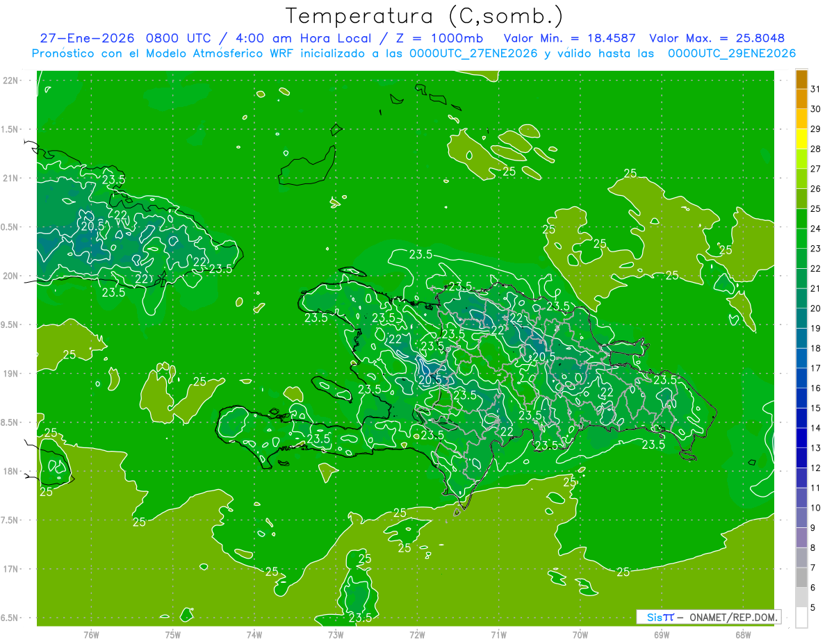Select the "0000UTC_29ENE2026" valid-until text
The height and width of the screenshot is (644, 834).
point(732,53)
